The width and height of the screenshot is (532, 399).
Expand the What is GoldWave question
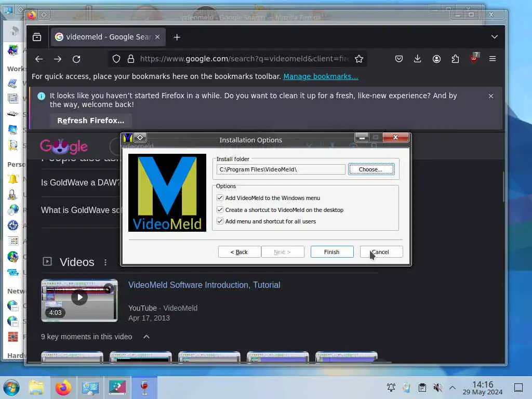click(x=81, y=210)
